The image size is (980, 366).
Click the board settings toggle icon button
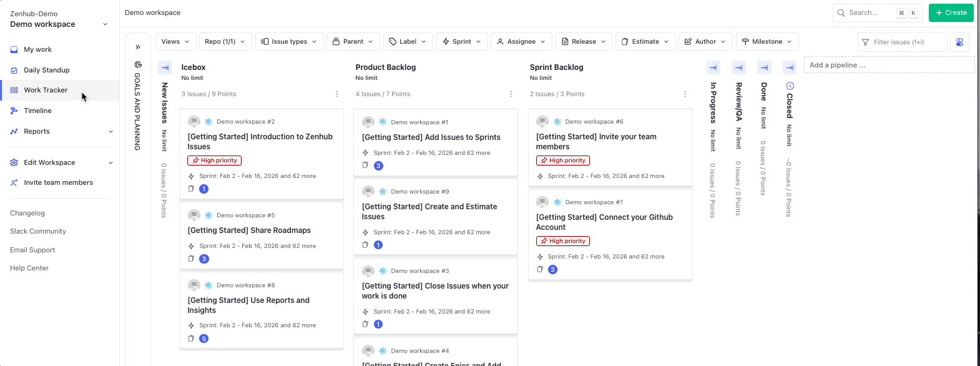[x=959, y=42]
